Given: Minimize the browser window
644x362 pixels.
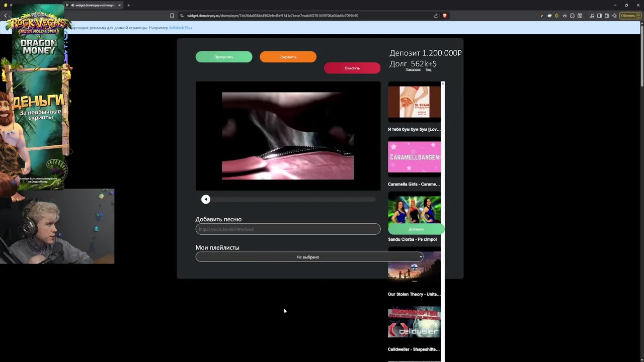Looking at the screenshot, I should (x=615, y=5).
